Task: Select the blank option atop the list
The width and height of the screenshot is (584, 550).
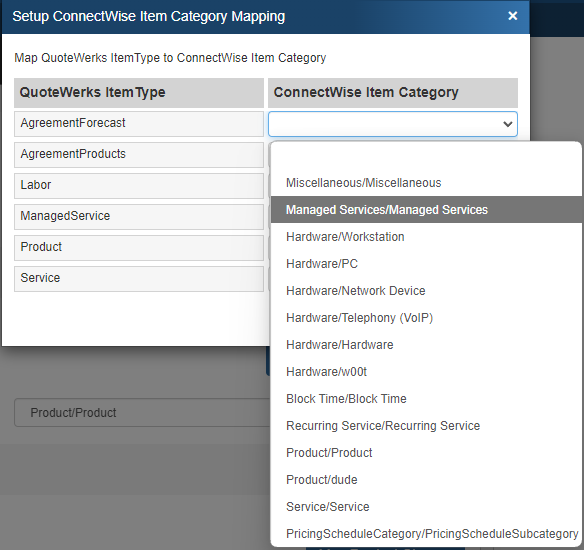Action: pyautogui.click(x=426, y=156)
